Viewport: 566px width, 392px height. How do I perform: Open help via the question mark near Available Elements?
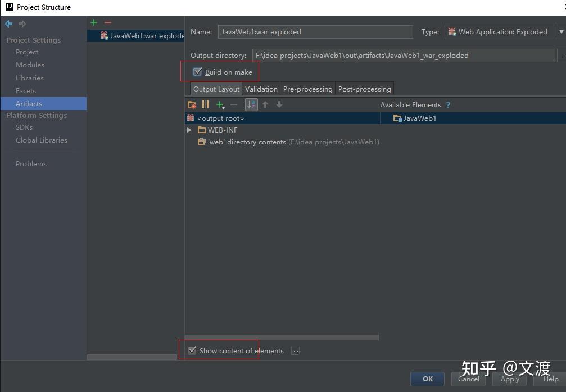448,104
